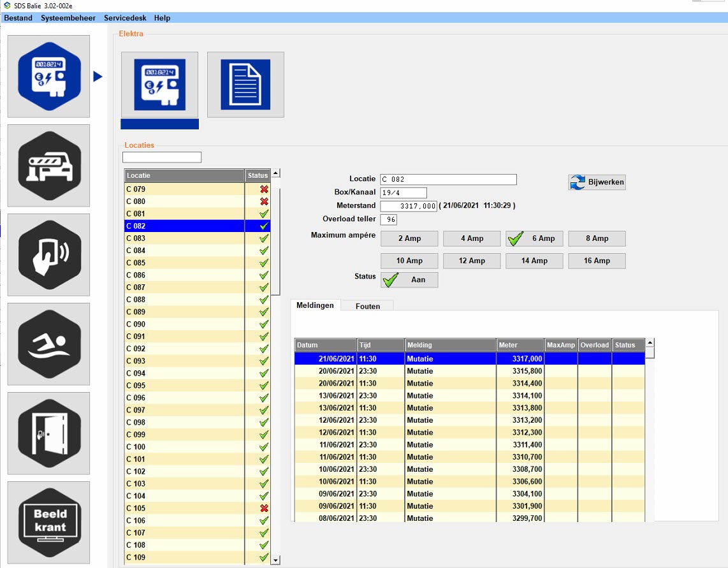Screen dimensions: 728x568
Task: Select the highlighted 21/06/2021 Mutatie row
Action: (x=470, y=358)
